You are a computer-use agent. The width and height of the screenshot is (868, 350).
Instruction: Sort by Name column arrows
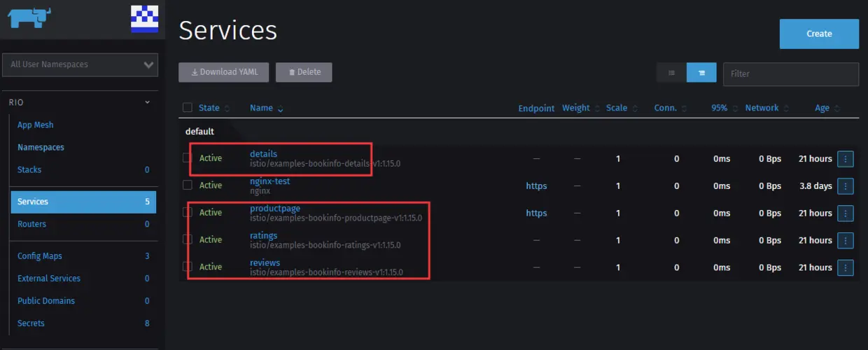281,108
